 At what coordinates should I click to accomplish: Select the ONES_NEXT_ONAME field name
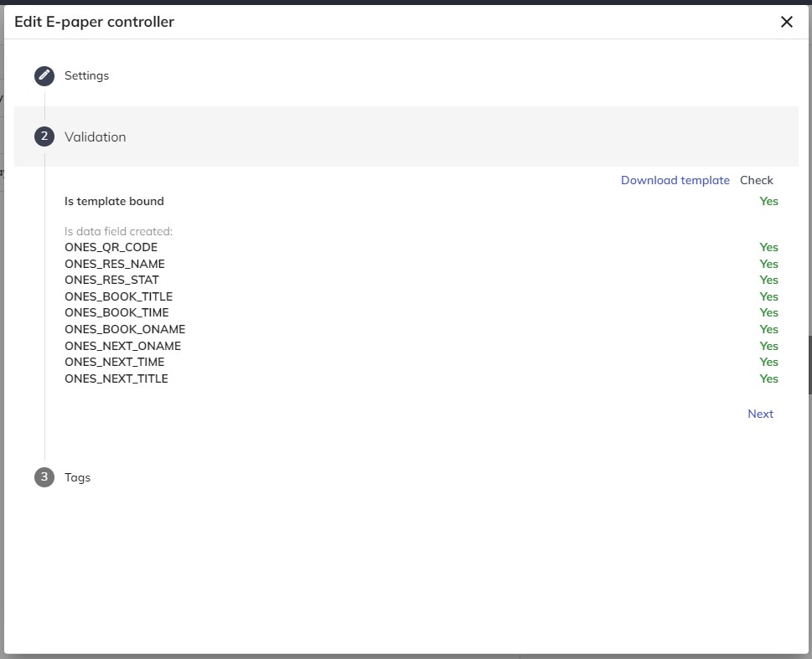(x=122, y=346)
